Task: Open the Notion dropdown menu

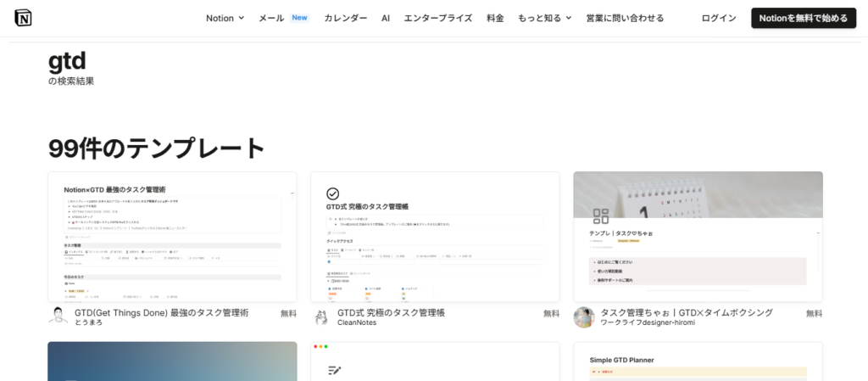Action: [x=225, y=18]
